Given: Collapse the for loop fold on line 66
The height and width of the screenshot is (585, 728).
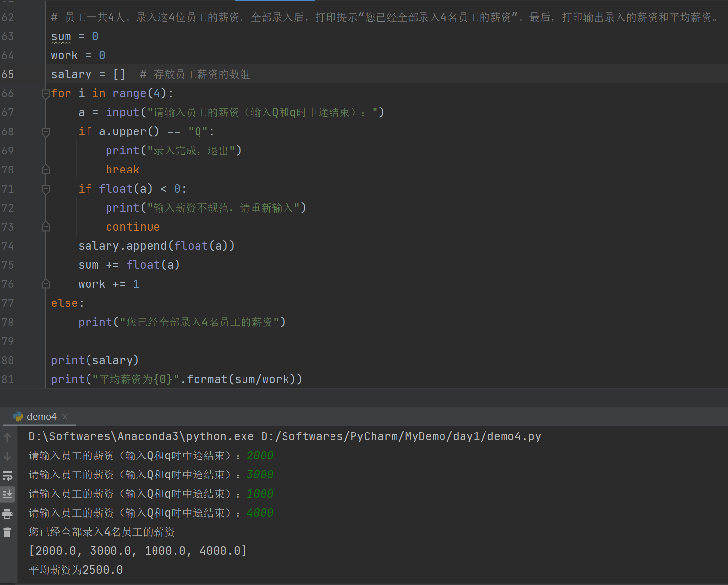Looking at the screenshot, I should 46,93.
